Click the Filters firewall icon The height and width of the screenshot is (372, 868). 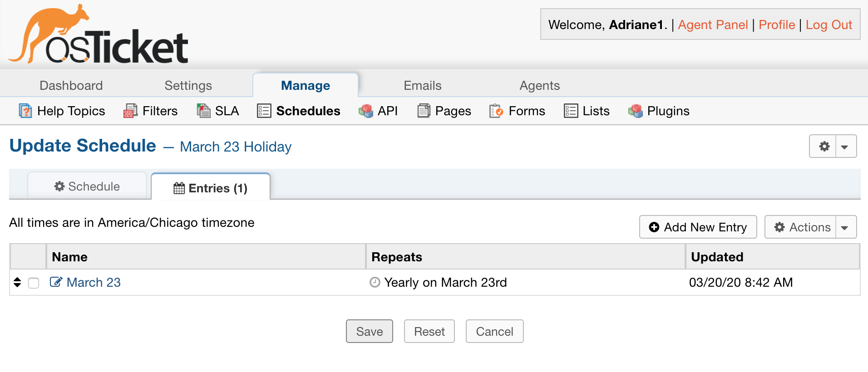pos(130,111)
